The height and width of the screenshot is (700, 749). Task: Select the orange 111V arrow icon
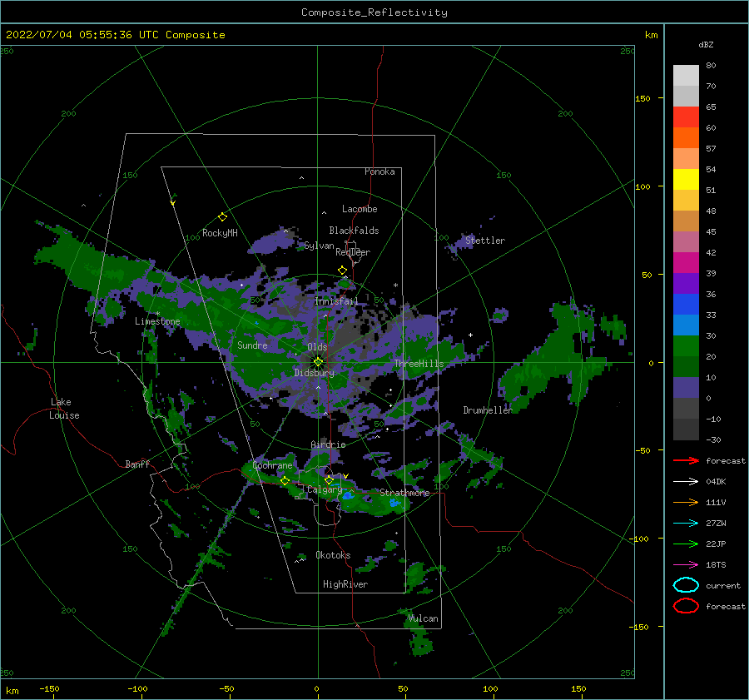[x=686, y=502]
